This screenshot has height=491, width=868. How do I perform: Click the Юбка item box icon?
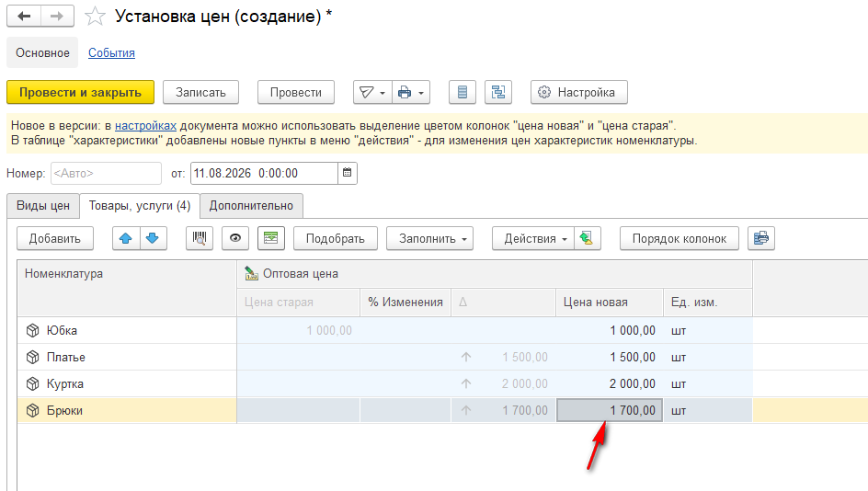coord(33,330)
